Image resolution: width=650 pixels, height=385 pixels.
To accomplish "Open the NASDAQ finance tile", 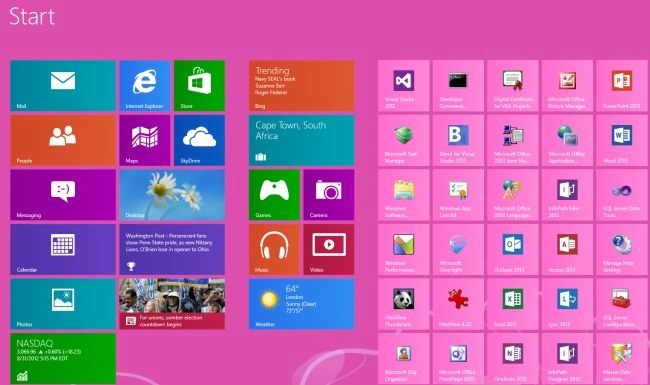I will click(63, 358).
